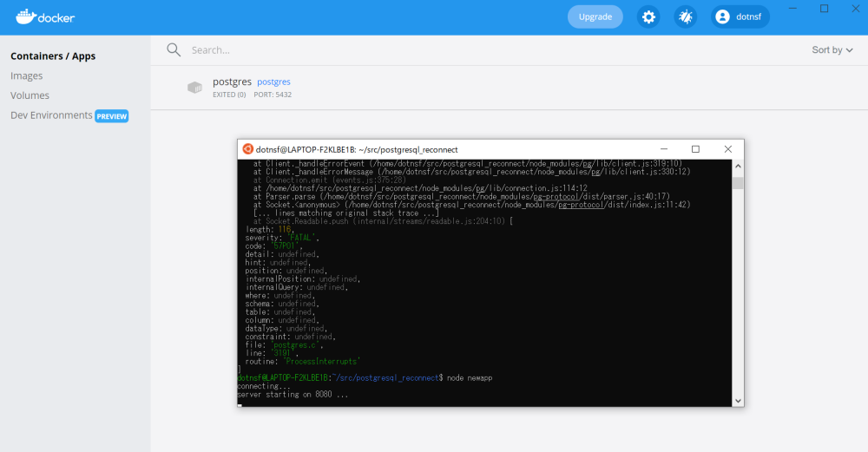Screen dimensions: 868x452
Task: Close the Ubuntu terminal window
Action: pyautogui.click(x=728, y=149)
